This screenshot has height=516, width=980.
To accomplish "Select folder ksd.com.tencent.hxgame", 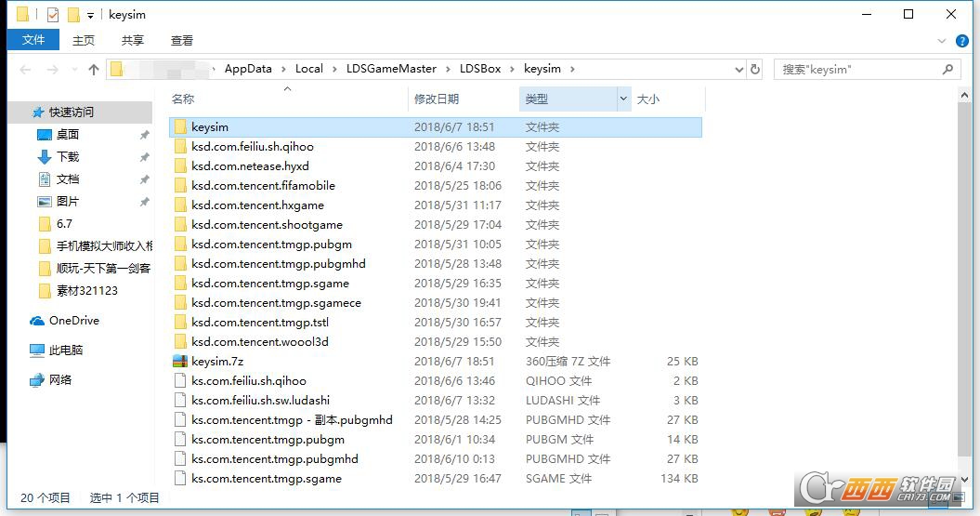I will [x=257, y=205].
